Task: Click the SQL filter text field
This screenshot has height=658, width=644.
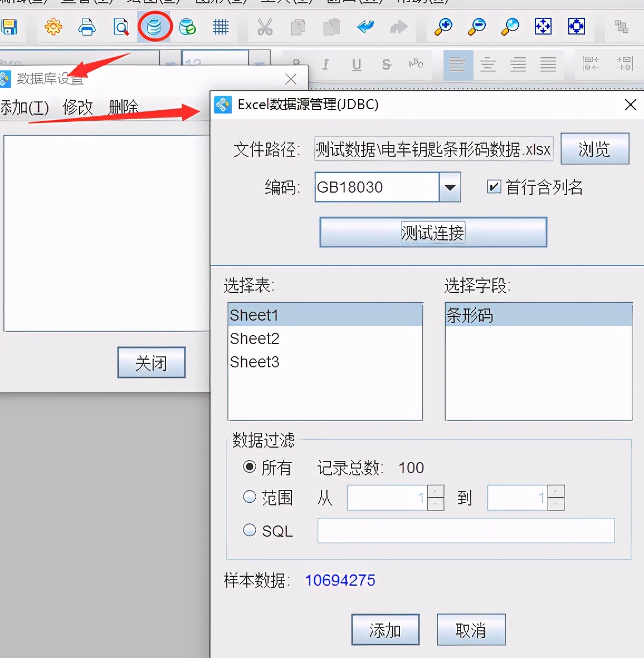Action: [x=466, y=531]
